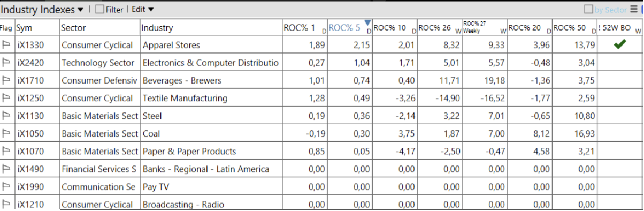The width and height of the screenshot is (644, 211).
Task: Enable the Filter checkbox
Action: coord(99,10)
